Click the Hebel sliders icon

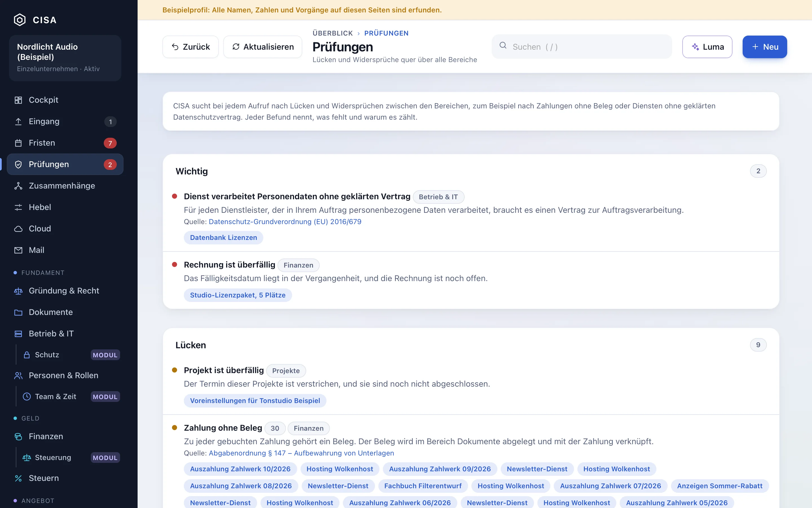(x=18, y=207)
